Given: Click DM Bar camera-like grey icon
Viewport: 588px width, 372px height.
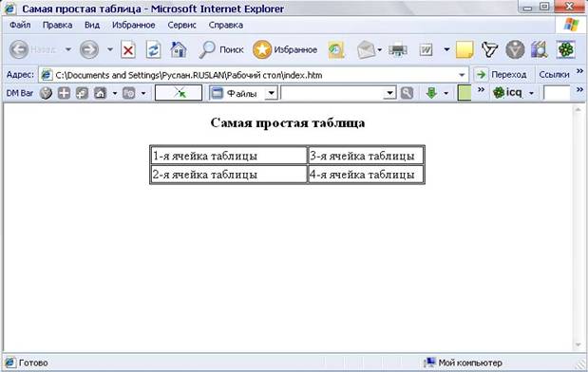Looking at the screenshot, I should click(x=128, y=93).
